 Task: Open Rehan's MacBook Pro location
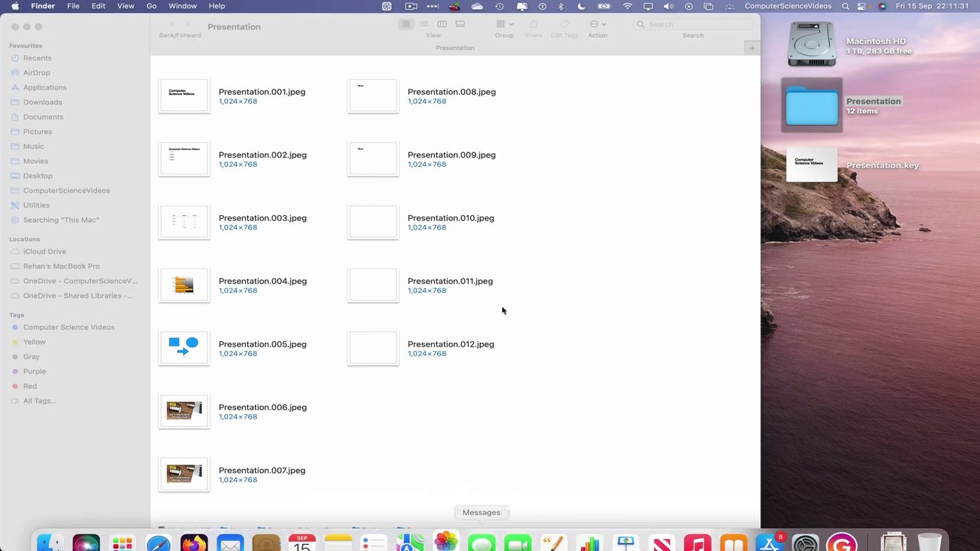(61, 266)
